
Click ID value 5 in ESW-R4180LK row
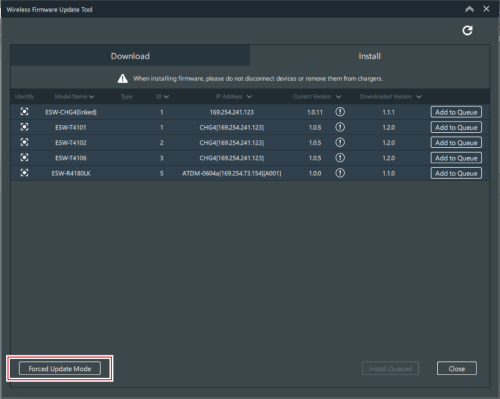point(162,173)
